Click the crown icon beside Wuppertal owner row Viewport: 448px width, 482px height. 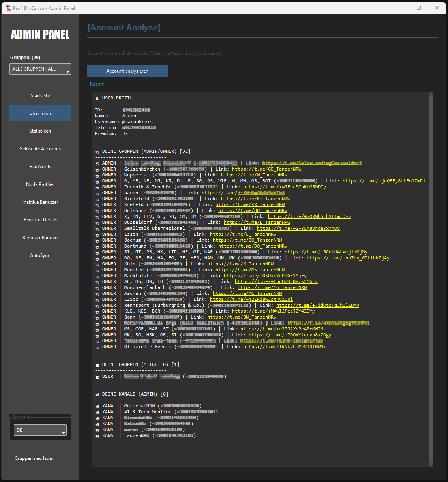pos(97,175)
